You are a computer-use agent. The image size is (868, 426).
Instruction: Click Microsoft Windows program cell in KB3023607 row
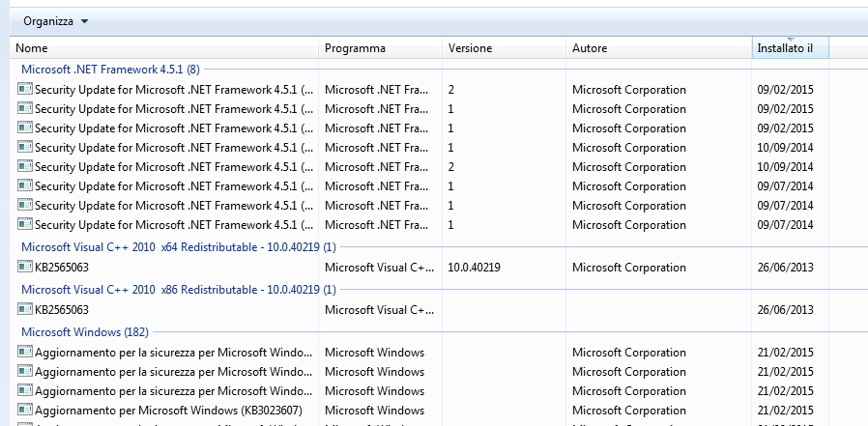click(374, 411)
